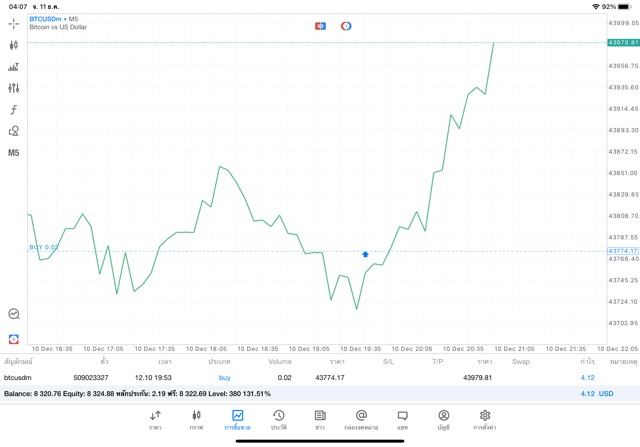Open the mailbox (กล่องจดหมาย) tab
Screen dimensions: 640x447
pyautogui.click(x=361, y=420)
